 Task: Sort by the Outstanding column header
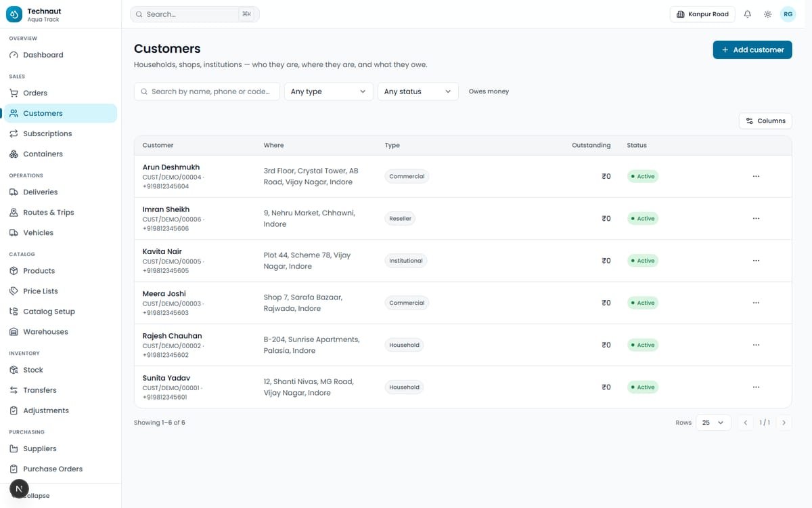(591, 145)
